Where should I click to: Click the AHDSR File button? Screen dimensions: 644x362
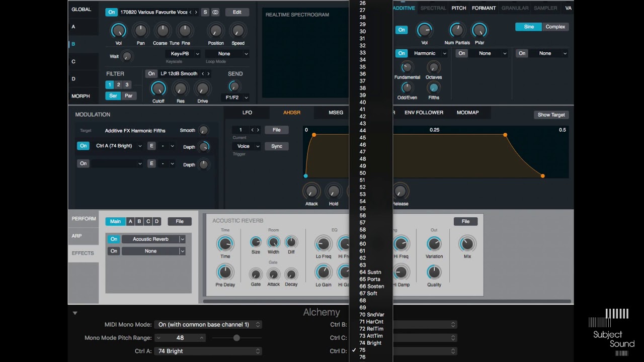(277, 130)
